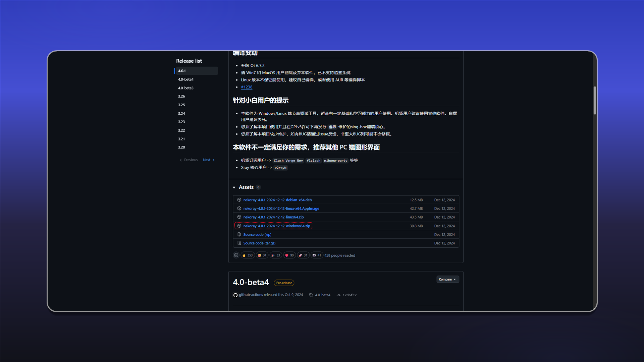Open the 4.0-beta4 release title
The width and height of the screenshot is (644, 362).
point(251,283)
